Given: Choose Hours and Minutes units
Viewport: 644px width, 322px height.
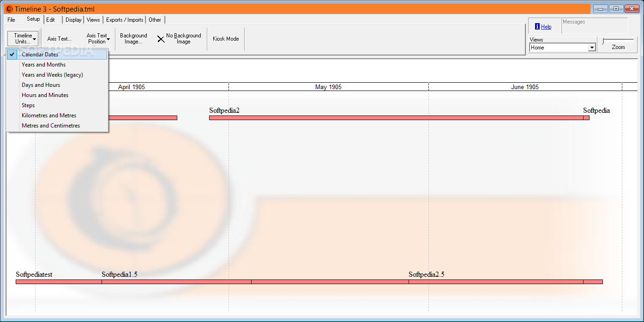Looking at the screenshot, I should [57, 95].
